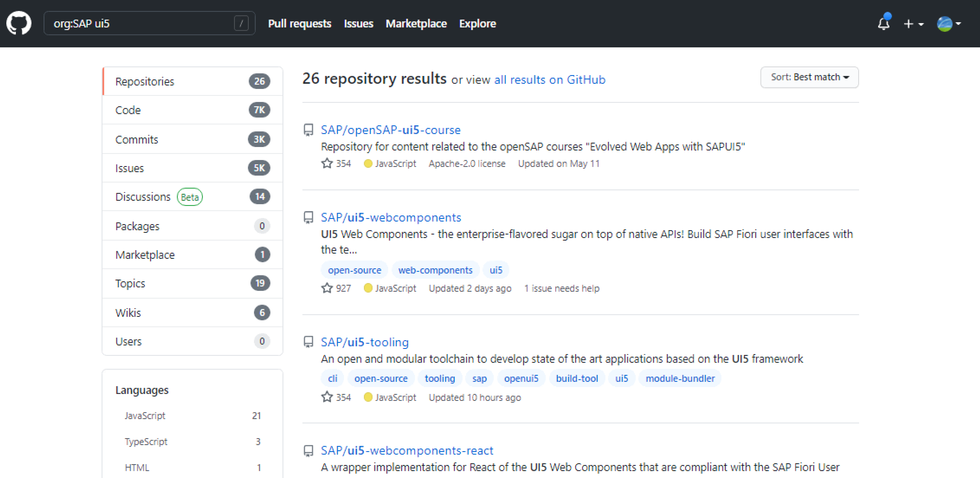Select the Discussions Beta filter
Viewport: 980px width, 478px height.
click(192, 197)
